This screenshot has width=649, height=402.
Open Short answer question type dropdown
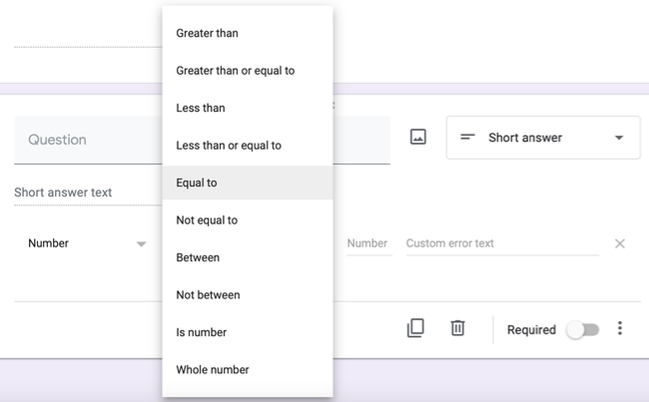[x=542, y=138]
